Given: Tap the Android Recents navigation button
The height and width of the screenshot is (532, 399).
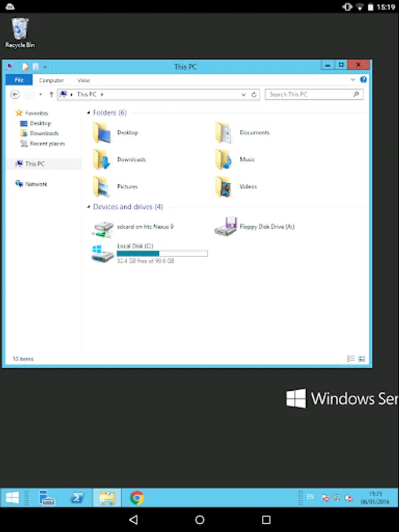Looking at the screenshot, I should [x=267, y=520].
